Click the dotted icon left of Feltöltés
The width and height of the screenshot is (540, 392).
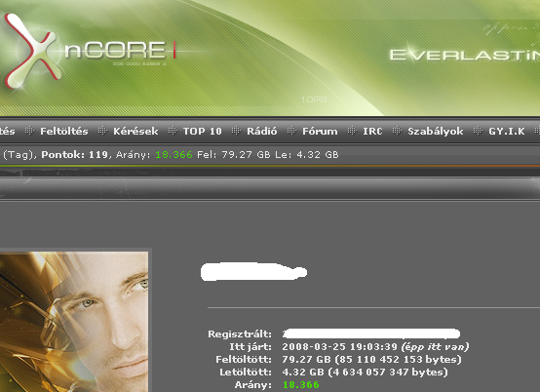coord(29,131)
